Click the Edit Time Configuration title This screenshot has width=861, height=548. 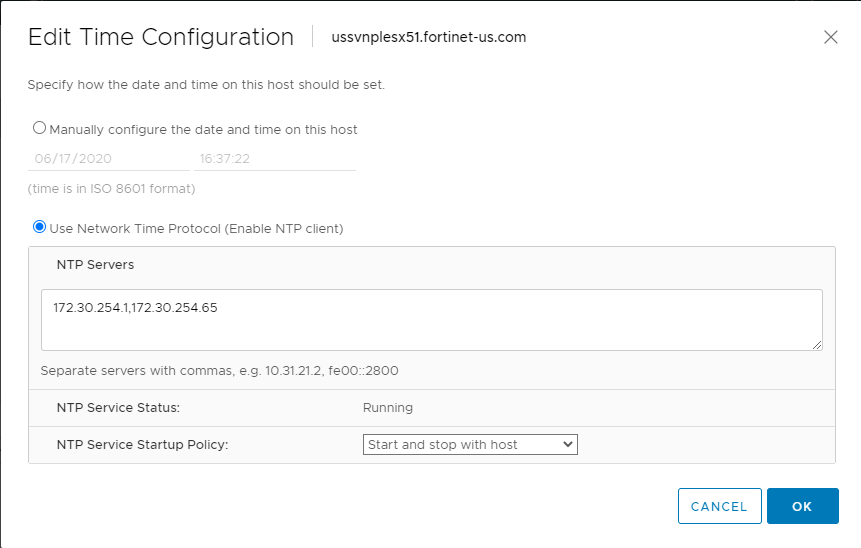[161, 38]
